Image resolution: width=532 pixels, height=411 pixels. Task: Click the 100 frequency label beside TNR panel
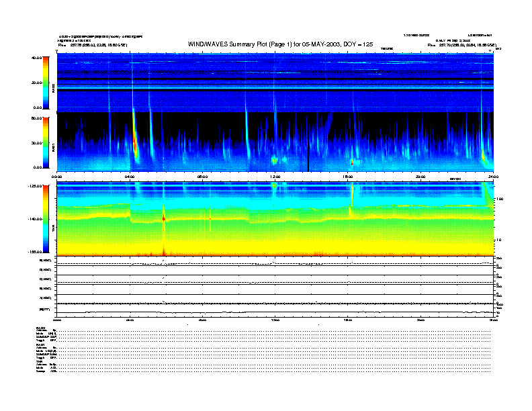500,199
